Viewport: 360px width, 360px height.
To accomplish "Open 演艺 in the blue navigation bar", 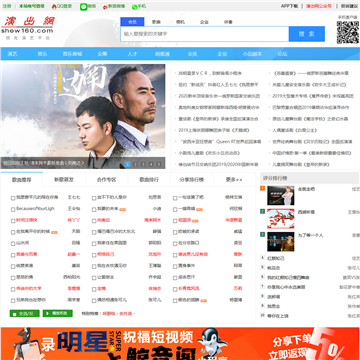I will tap(13, 54).
